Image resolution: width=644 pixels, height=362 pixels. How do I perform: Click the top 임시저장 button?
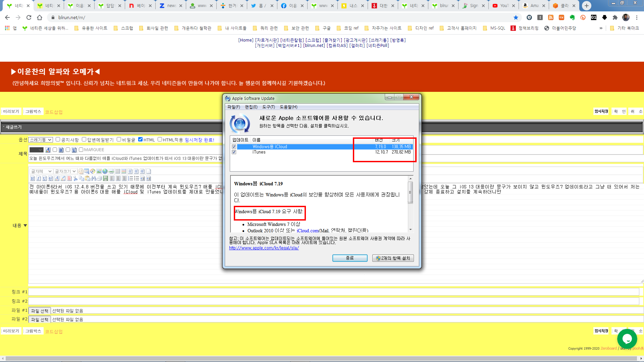[x=601, y=112]
